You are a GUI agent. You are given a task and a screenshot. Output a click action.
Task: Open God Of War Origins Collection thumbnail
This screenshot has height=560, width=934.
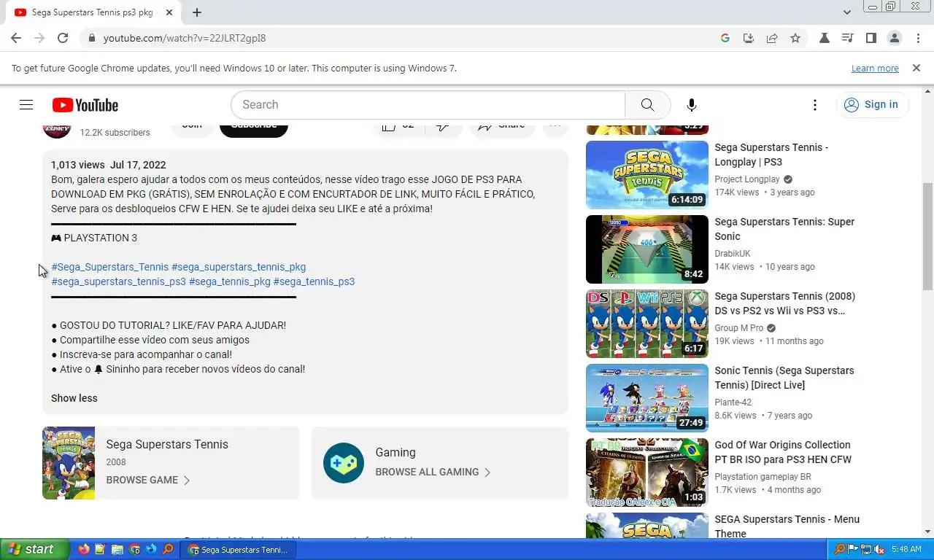(x=647, y=472)
